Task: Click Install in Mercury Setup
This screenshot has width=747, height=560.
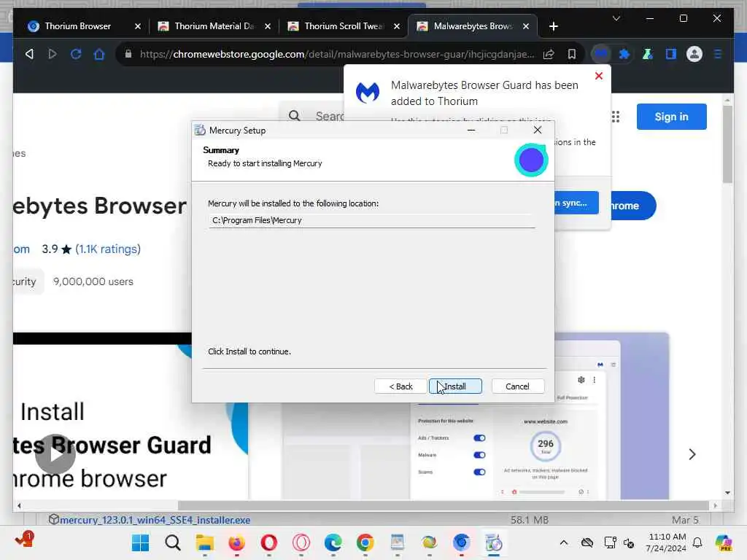Action: [455, 386]
